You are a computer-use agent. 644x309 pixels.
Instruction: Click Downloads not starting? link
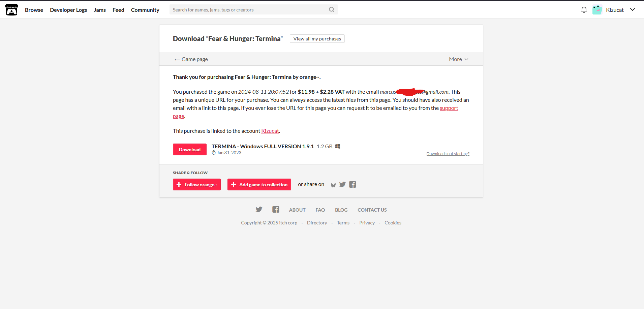tap(448, 154)
